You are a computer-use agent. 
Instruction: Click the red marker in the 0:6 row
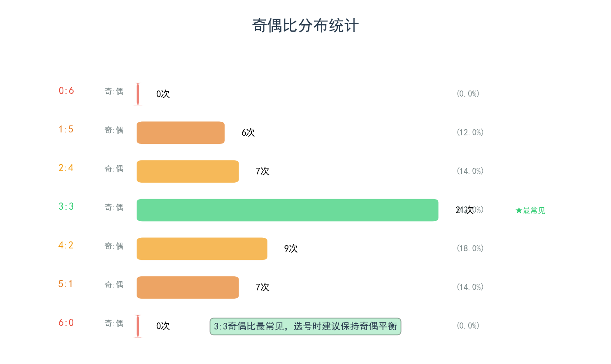tap(138, 94)
